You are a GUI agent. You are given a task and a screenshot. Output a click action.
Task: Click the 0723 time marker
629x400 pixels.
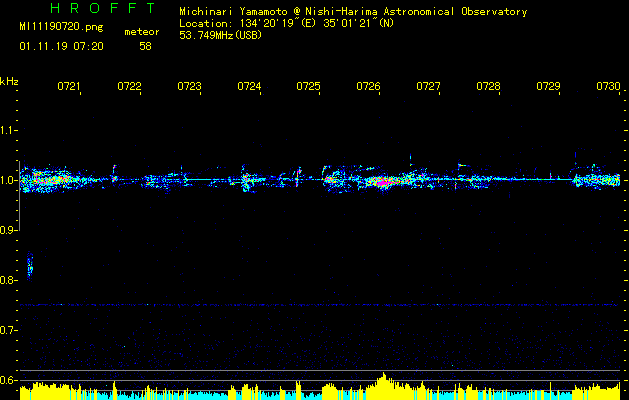pos(189,86)
